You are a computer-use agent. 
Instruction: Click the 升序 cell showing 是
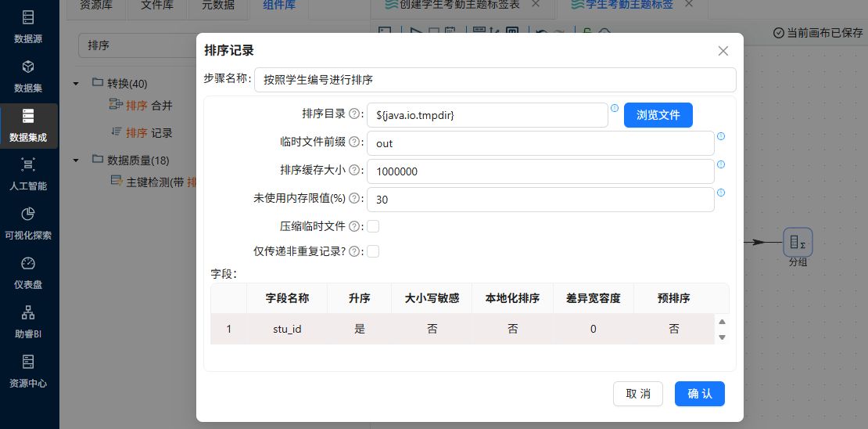coord(359,330)
